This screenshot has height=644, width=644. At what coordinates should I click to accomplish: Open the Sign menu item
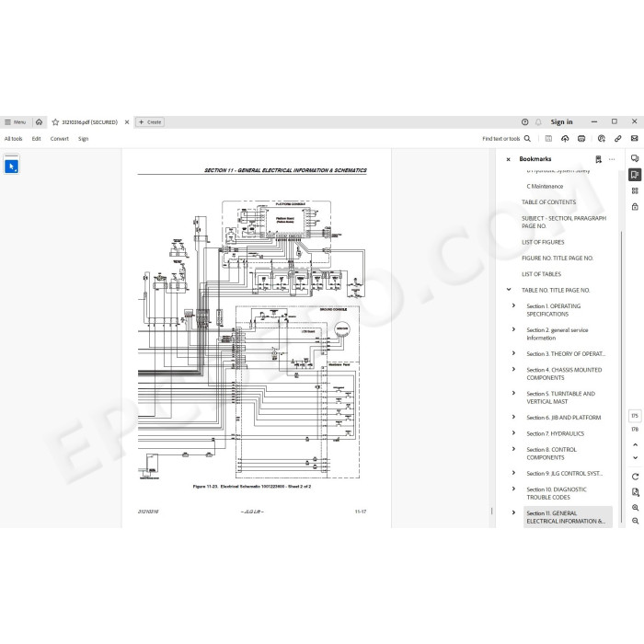click(84, 139)
